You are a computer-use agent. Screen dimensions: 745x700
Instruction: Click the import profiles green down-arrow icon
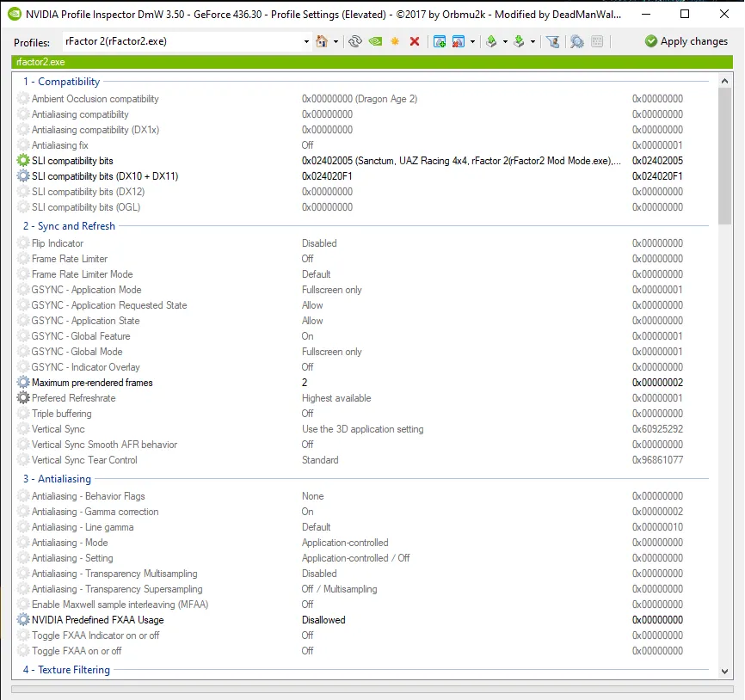[519, 41]
